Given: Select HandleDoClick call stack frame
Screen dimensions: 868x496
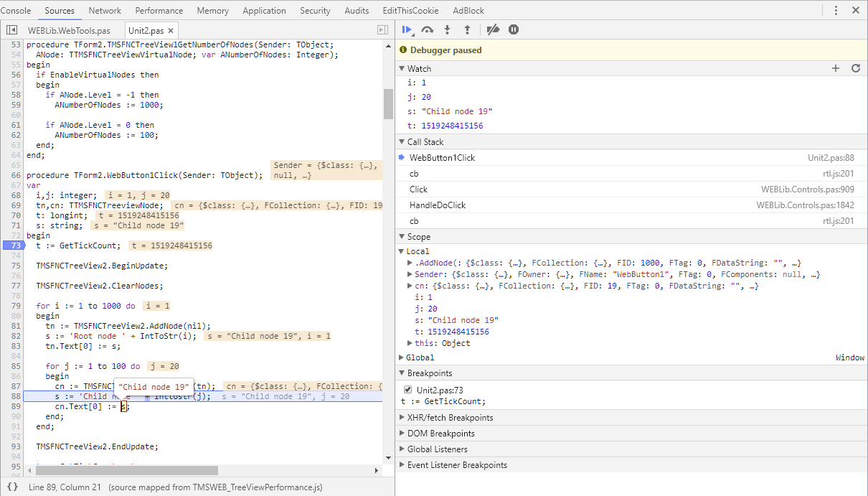Looking at the screenshot, I should (x=631, y=205).
